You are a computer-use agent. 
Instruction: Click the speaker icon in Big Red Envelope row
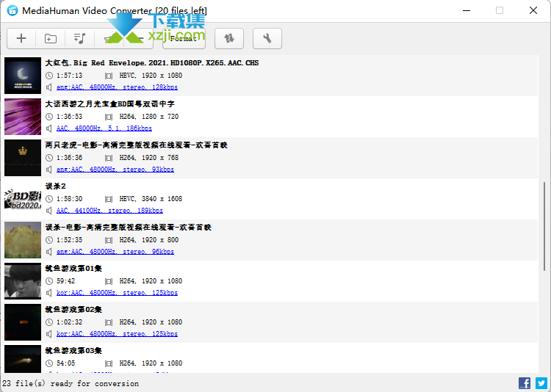pos(49,87)
